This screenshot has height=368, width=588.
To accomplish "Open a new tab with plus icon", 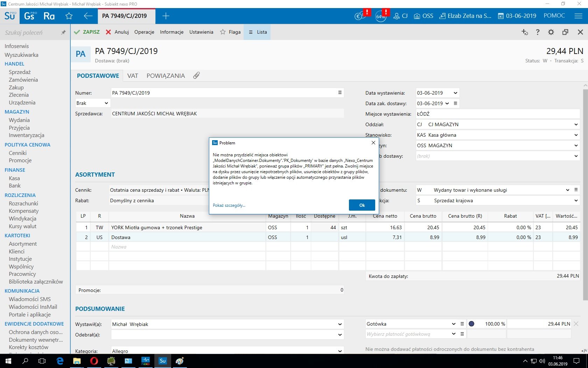I will [x=166, y=16].
